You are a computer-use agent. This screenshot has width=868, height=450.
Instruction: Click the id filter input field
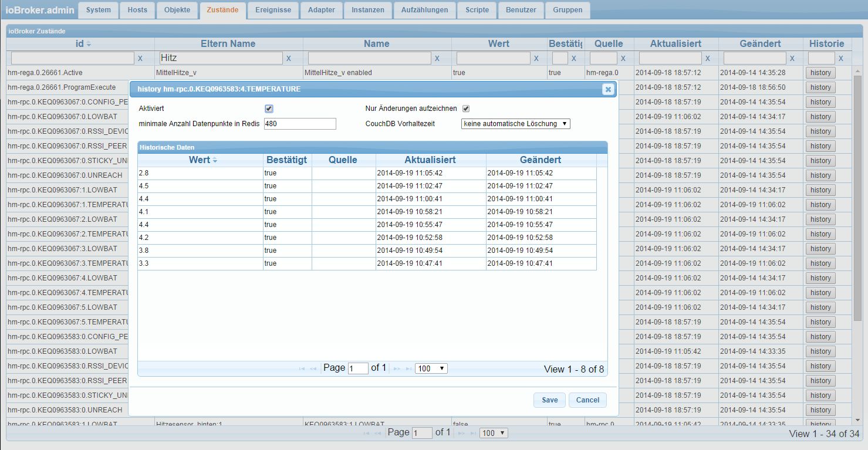72,58
